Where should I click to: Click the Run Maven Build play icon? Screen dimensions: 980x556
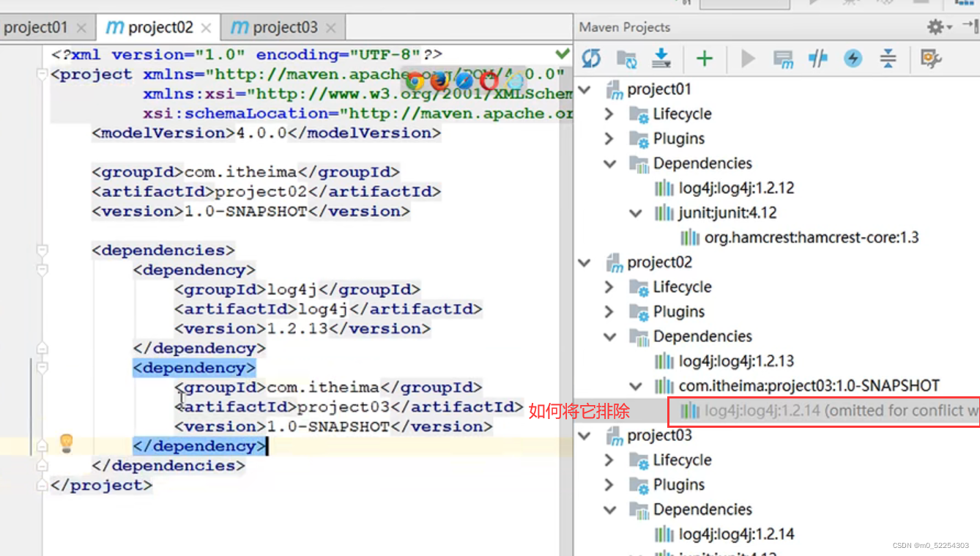748,59
